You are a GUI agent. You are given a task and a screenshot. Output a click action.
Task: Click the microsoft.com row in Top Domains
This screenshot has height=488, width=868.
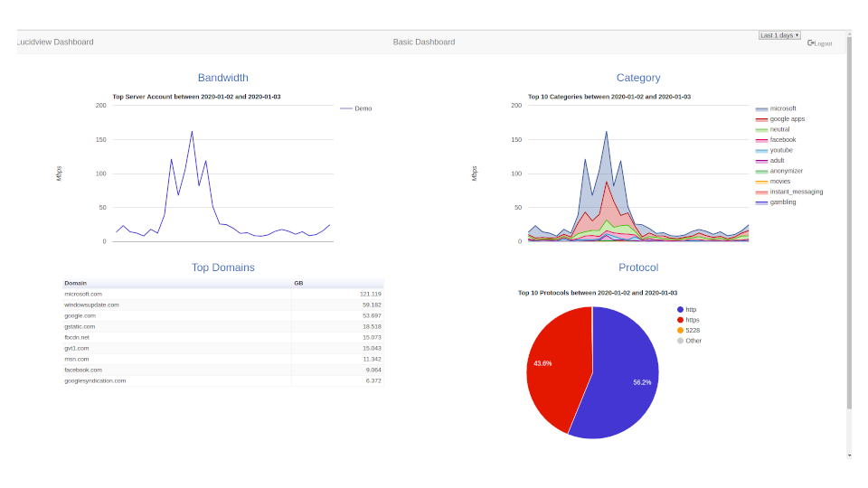coord(83,294)
